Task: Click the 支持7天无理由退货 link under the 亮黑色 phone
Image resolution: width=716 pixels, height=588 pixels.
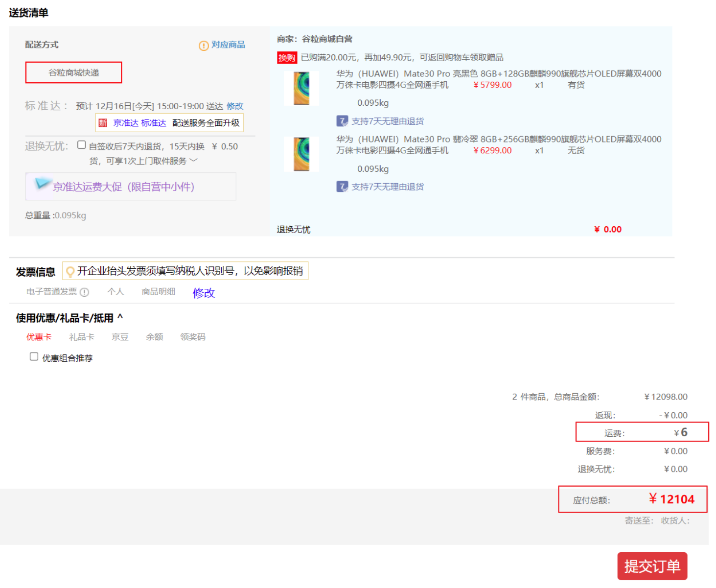Action: pos(388,121)
